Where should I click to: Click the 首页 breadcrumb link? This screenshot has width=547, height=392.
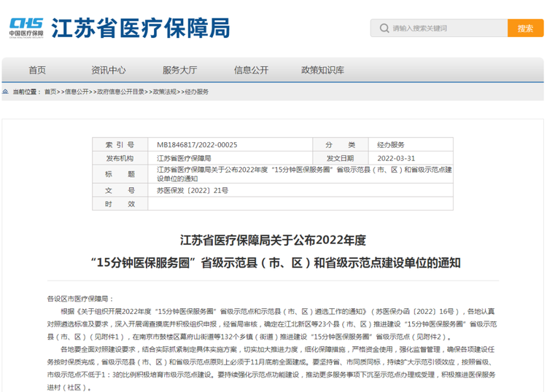click(50, 92)
